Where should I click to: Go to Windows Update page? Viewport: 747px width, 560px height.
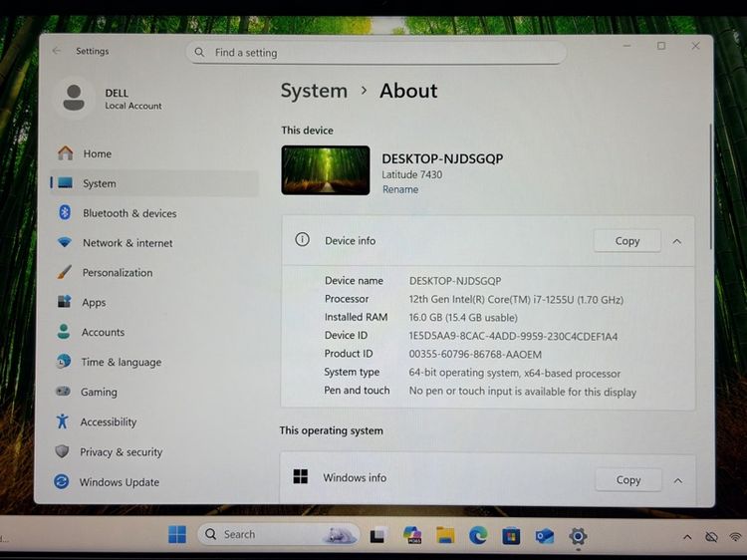tap(153, 482)
